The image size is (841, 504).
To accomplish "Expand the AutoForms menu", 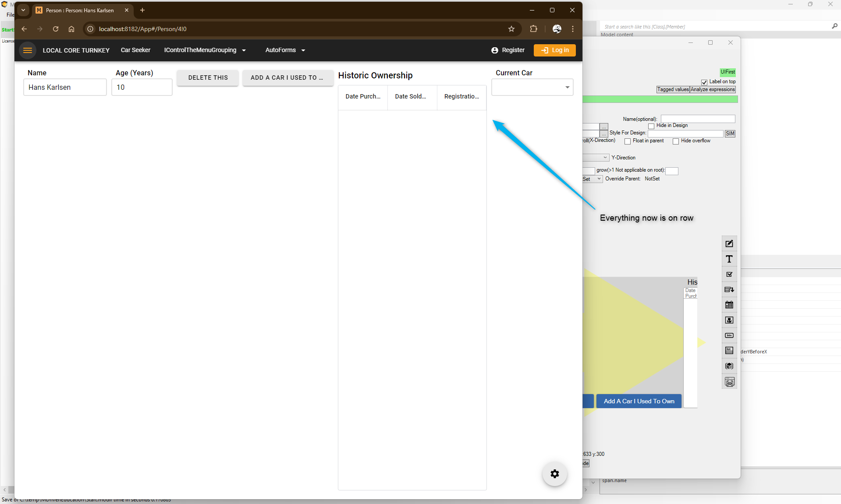I will coord(285,50).
